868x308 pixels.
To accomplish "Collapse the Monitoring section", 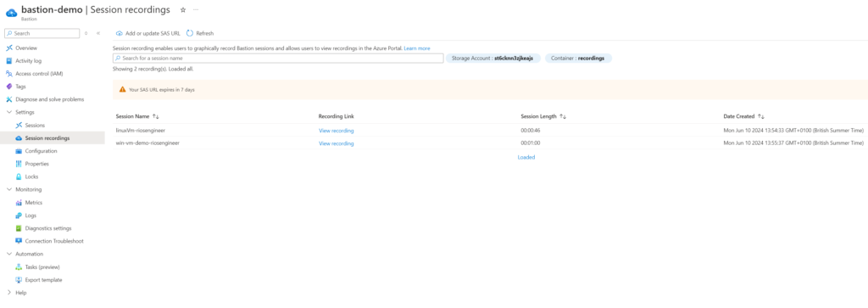I will pos(8,189).
